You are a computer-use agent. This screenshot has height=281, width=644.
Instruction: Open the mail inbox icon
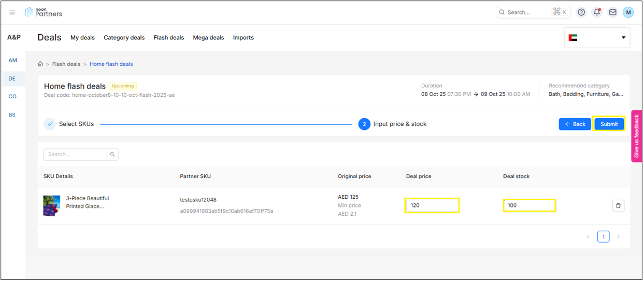click(x=612, y=12)
